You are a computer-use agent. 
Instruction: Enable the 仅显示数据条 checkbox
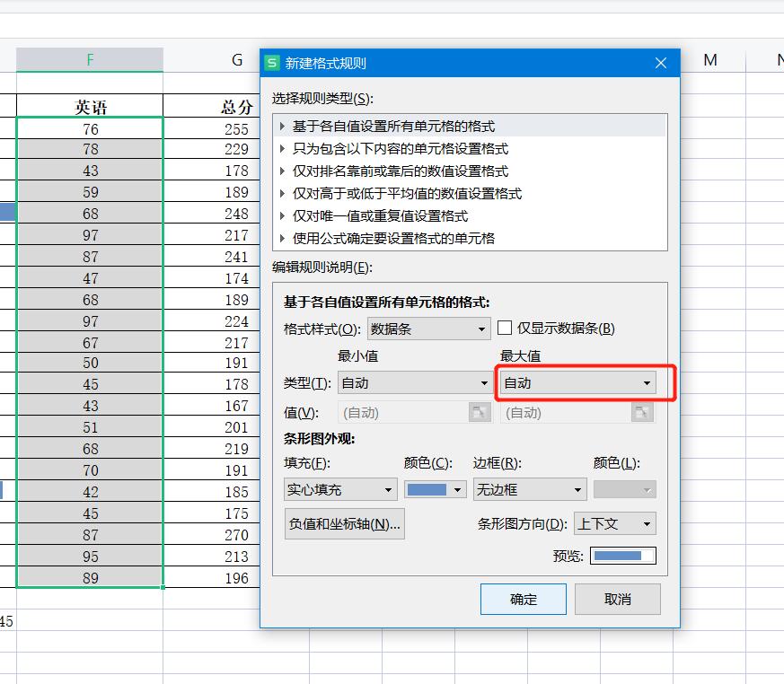coord(505,328)
